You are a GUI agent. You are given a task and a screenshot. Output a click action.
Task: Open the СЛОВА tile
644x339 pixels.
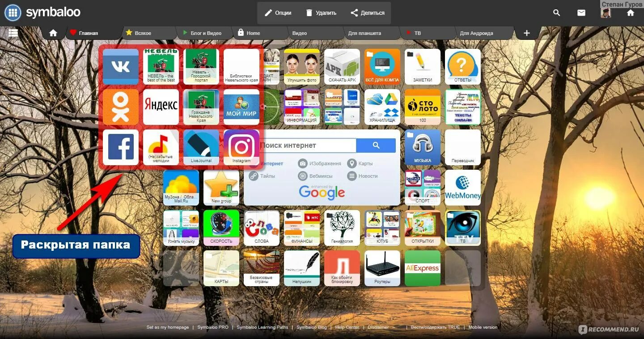[x=262, y=228]
